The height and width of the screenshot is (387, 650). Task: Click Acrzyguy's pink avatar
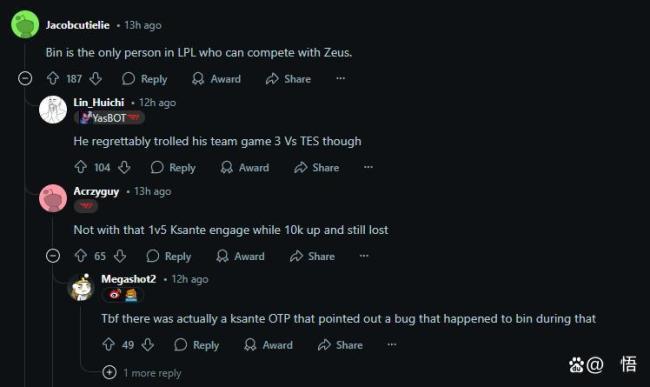click(x=53, y=198)
